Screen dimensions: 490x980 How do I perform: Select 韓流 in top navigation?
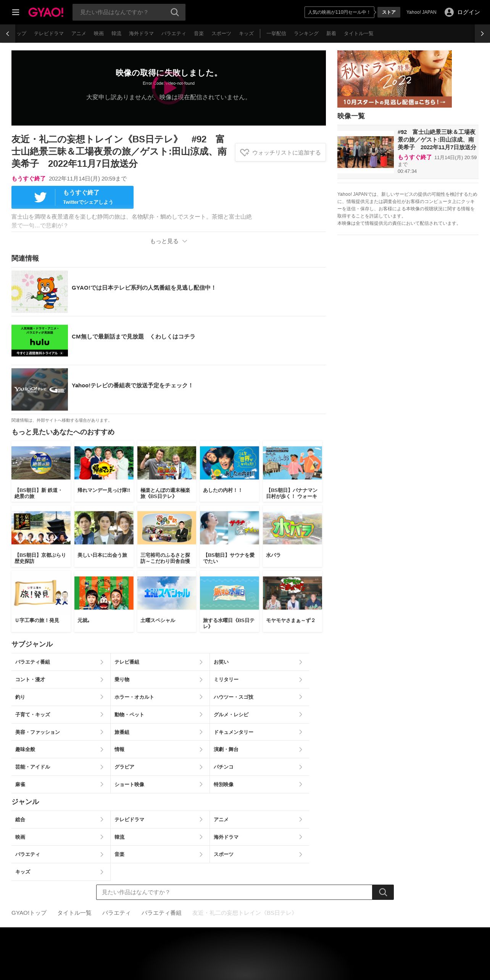click(116, 34)
